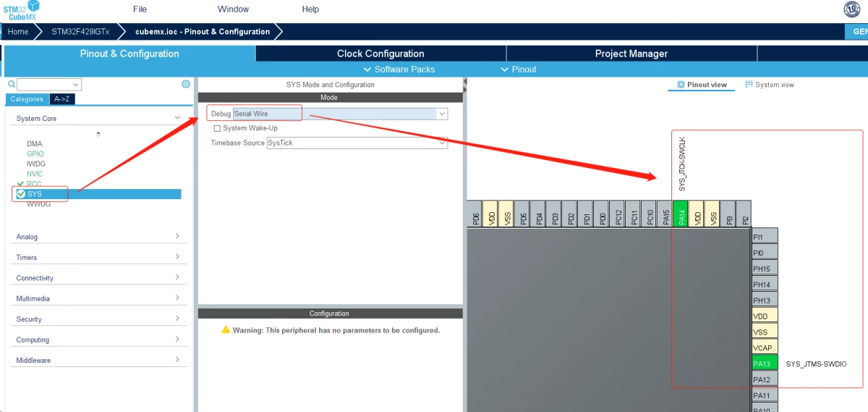Switch to Clock Configuration tab

click(380, 54)
